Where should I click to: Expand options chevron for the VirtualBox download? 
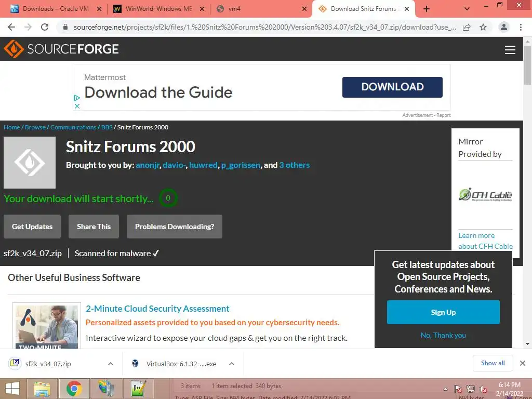pyautogui.click(x=232, y=364)
